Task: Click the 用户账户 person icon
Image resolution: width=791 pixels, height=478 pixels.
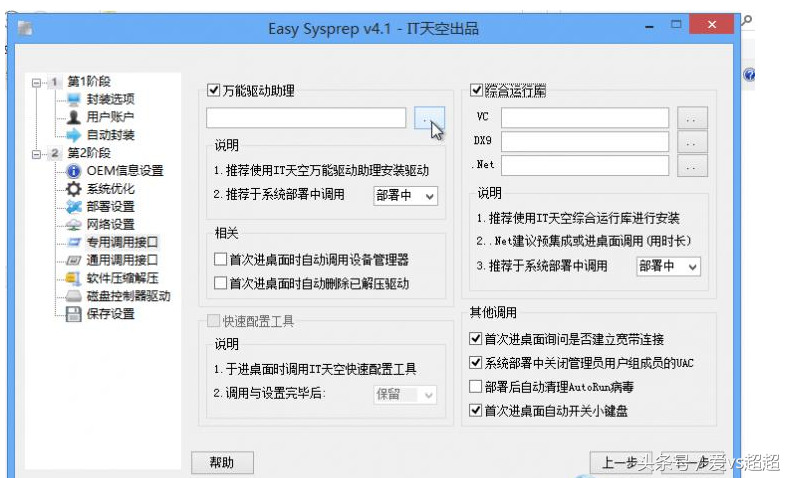Action: pos(74,117)
